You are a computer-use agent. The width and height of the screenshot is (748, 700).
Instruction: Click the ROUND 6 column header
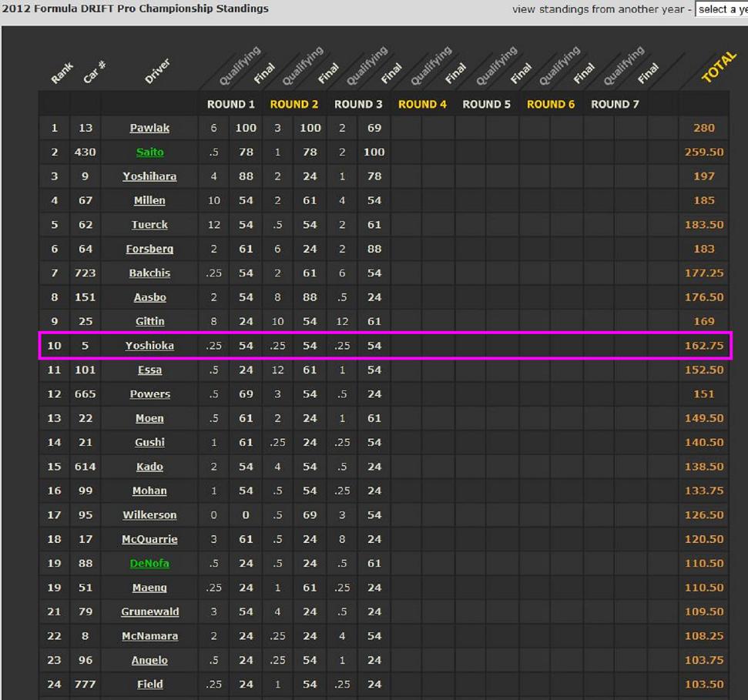tap(551, 105)
